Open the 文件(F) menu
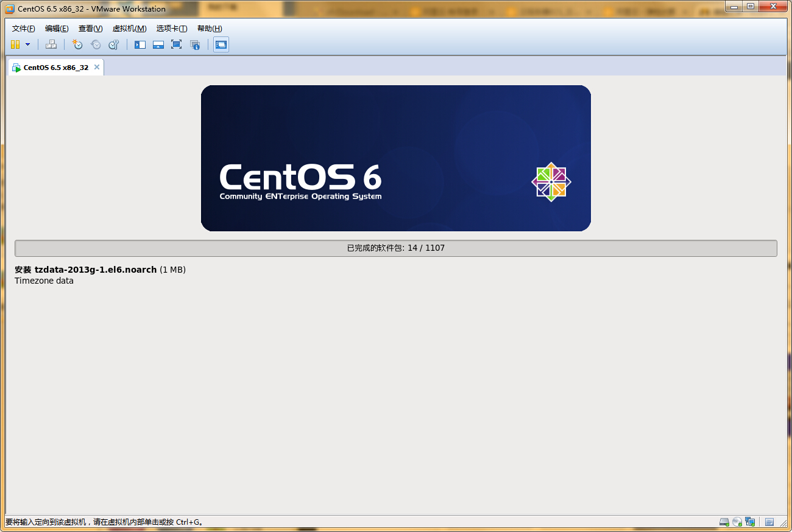The width and height of the screenshot is (792, 532). [x=24, y=29]
